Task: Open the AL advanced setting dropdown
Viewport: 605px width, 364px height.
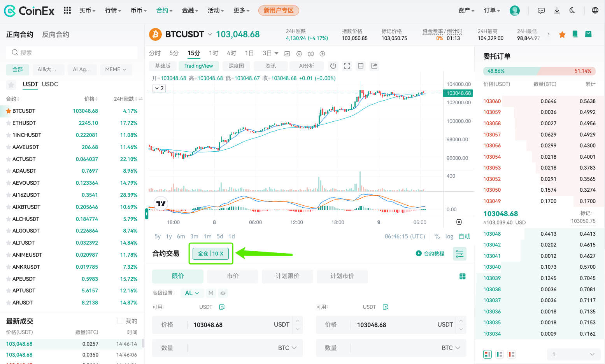Action: pos(192,293)
